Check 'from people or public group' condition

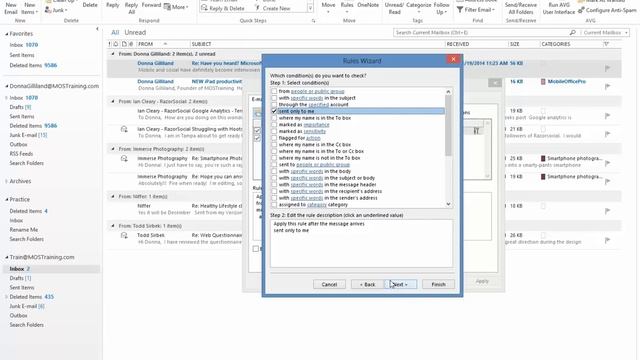click(x=274, y=91)
